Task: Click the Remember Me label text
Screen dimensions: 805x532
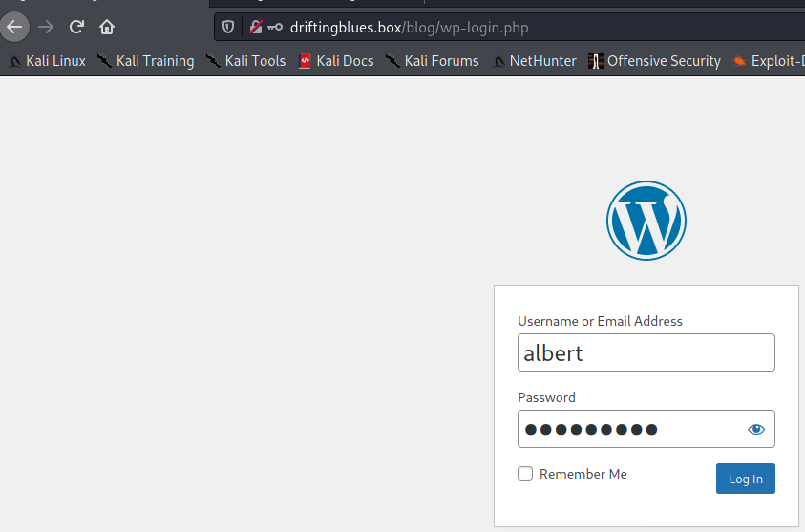Action: [583, 474]
